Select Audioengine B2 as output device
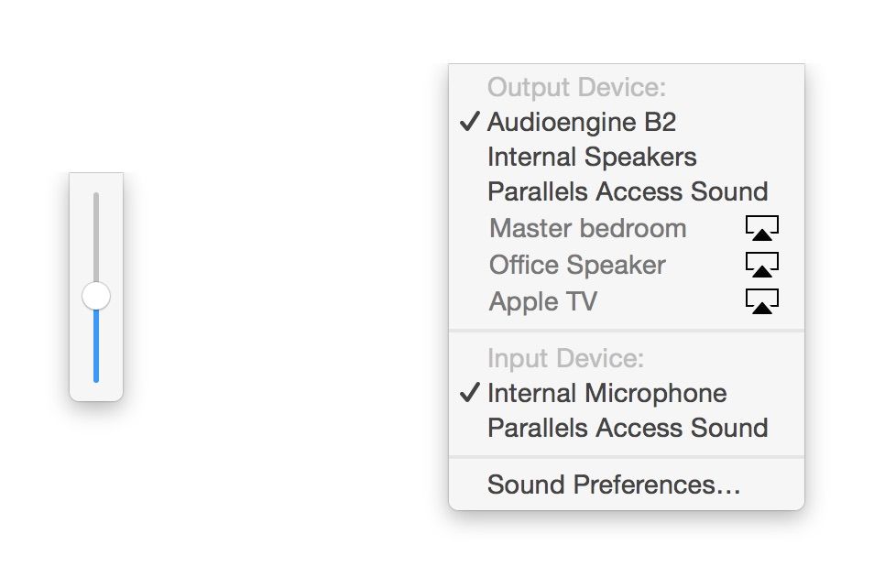This screenshot has height=588, width=874. point(582,122)
